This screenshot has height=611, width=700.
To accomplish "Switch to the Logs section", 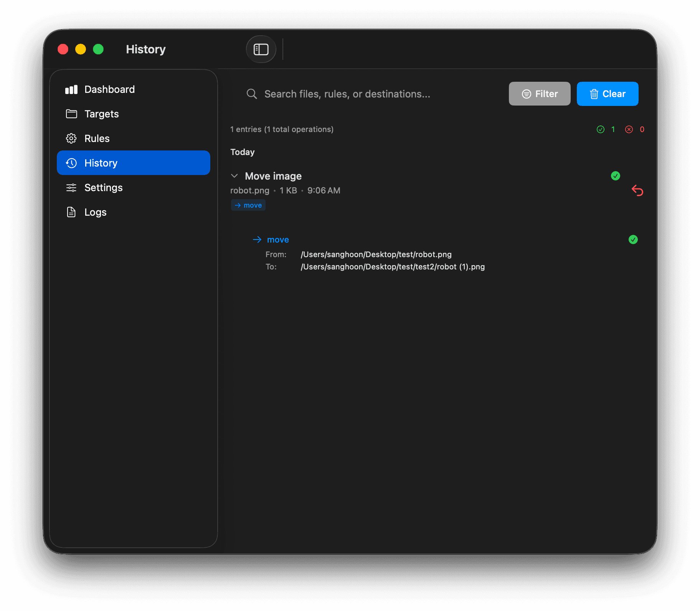I will click(95, 212).
